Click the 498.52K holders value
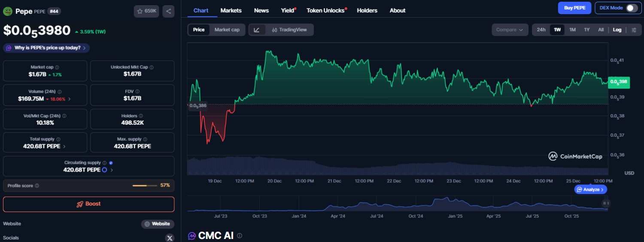Screen dimensions: 644x242 pos(132,123)
